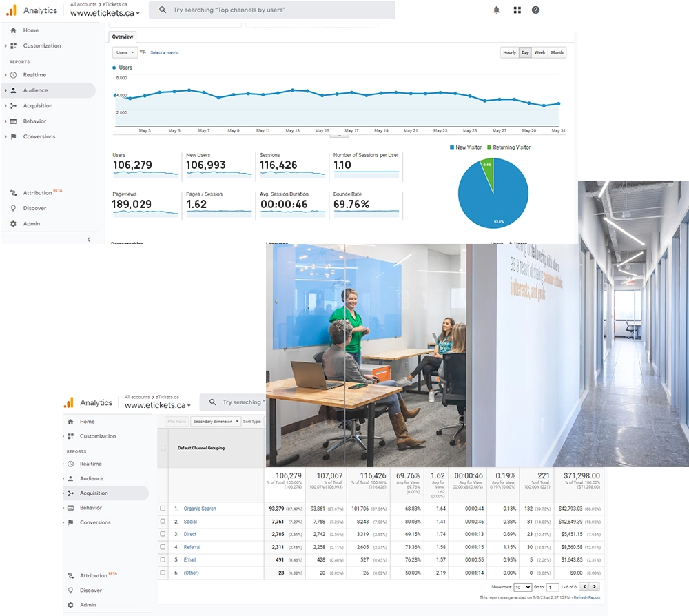Open the Social channel link
This screenshot has width=689, height=616.
[190, 522]
